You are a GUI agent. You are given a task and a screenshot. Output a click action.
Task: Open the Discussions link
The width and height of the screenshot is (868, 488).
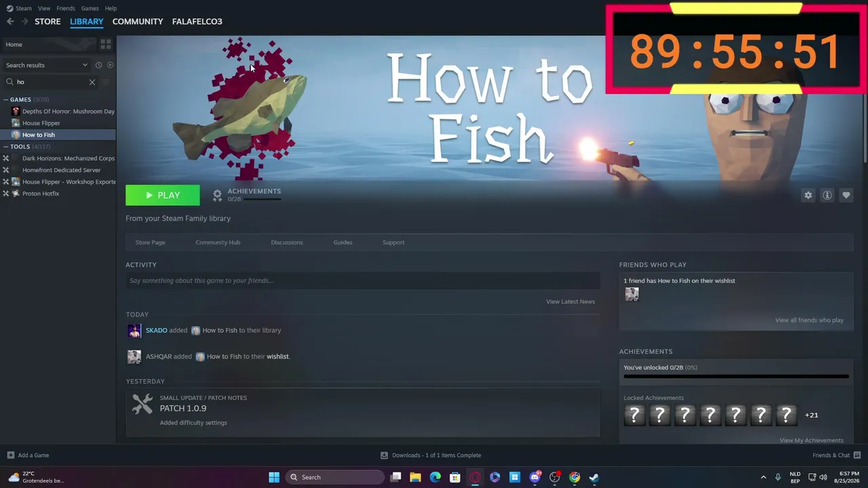click(x=287, y=243)
